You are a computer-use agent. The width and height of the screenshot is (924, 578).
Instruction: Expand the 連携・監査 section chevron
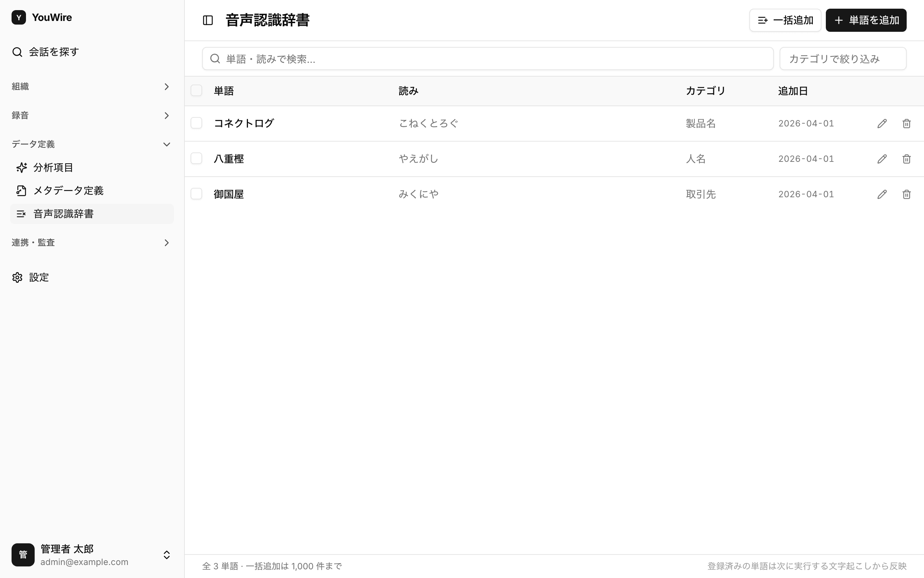(166, 243)
